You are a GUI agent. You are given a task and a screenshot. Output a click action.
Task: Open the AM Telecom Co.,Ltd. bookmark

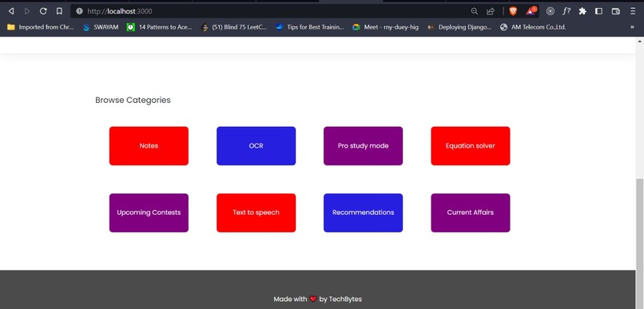click(x=533, y=27)
